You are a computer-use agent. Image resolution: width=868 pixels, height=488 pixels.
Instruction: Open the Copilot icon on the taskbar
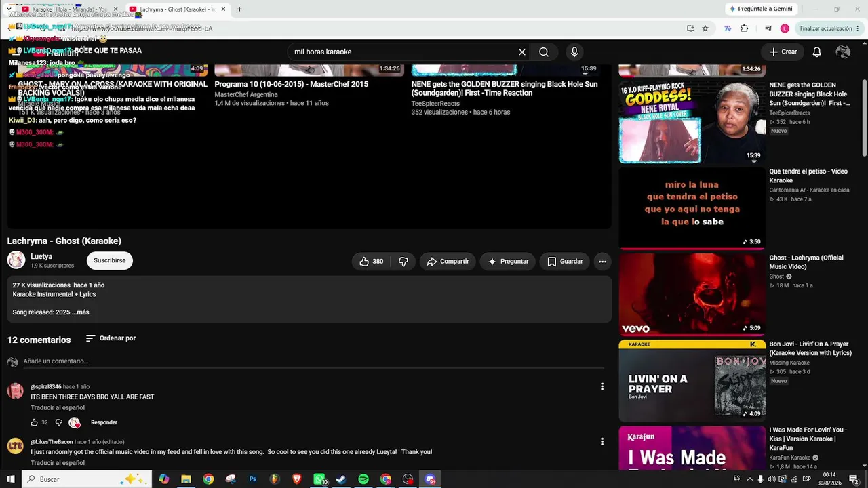tap(163, 479)
